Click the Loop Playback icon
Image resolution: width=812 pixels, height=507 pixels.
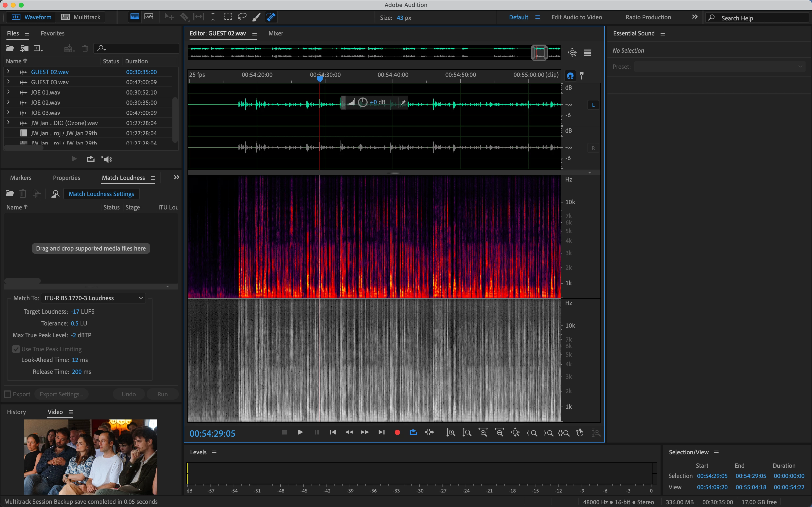413,433
